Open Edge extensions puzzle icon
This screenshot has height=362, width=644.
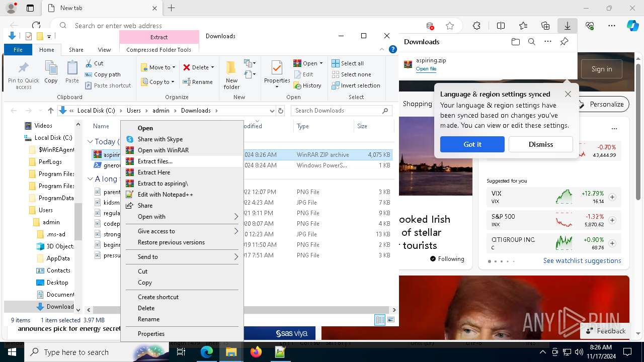[x=476, y=26]
